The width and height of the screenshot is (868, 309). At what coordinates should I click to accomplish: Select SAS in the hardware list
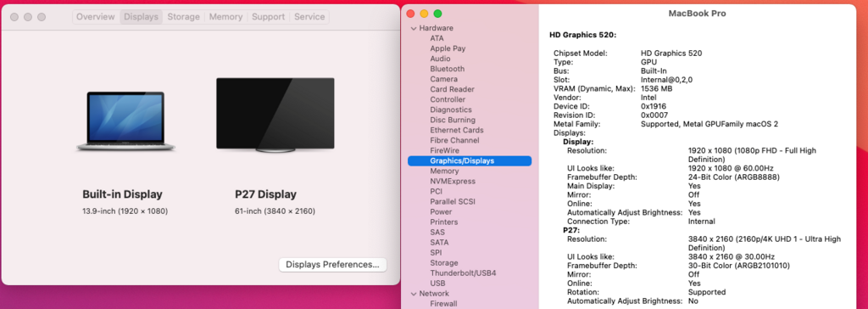437,233
